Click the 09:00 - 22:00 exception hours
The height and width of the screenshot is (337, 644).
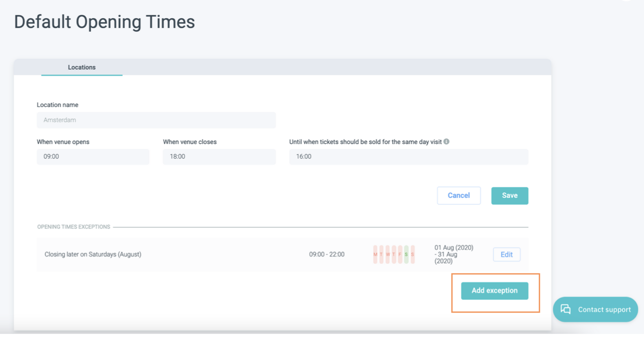pos(327,254)
